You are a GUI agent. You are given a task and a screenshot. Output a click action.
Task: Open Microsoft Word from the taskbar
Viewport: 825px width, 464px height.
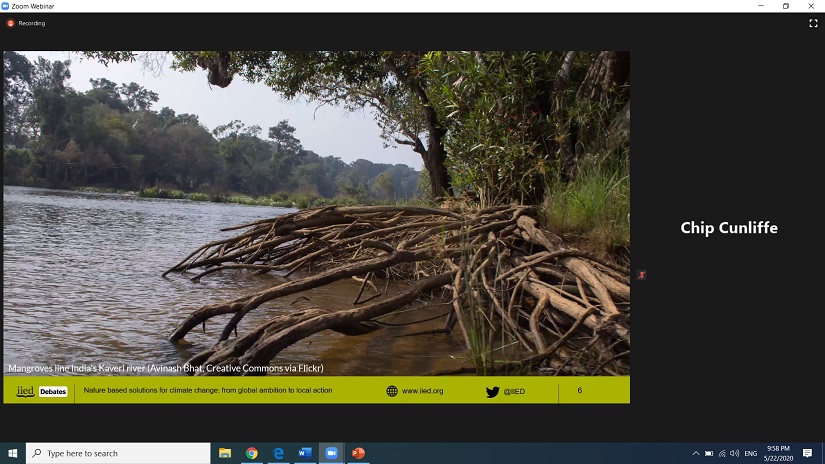(x=305, y=453)
